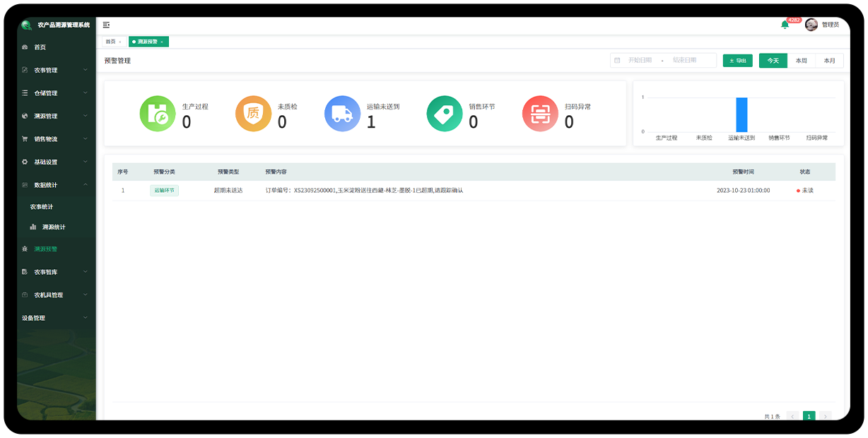Click the blue 运输未送到 chart bar
This screenshot has height=438, width=868.
[x=741, y=114]
